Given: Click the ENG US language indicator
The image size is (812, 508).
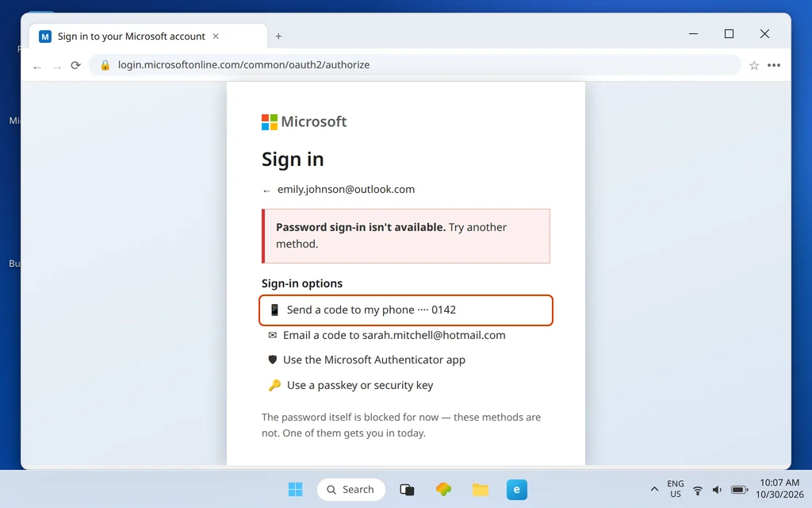Looking at the screenshot, I should point(676,489).
